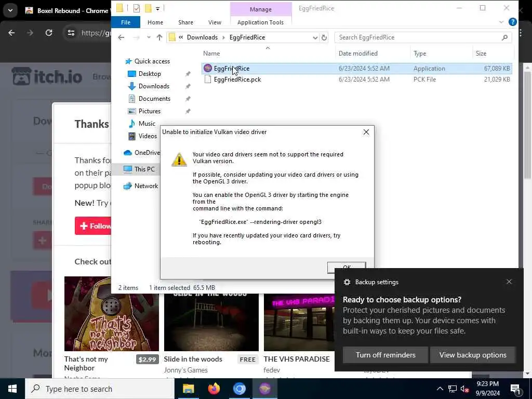Open the Application Tools tab
The width and height of the screenshot is (532, 399).
coord(261,22)
